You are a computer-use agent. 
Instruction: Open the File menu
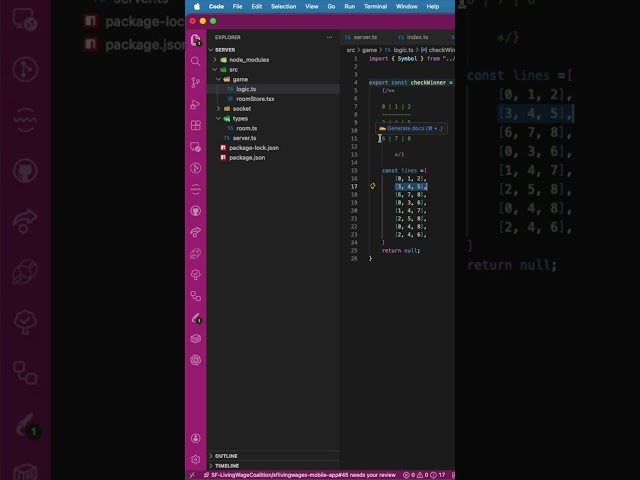(x=238, y=7)
